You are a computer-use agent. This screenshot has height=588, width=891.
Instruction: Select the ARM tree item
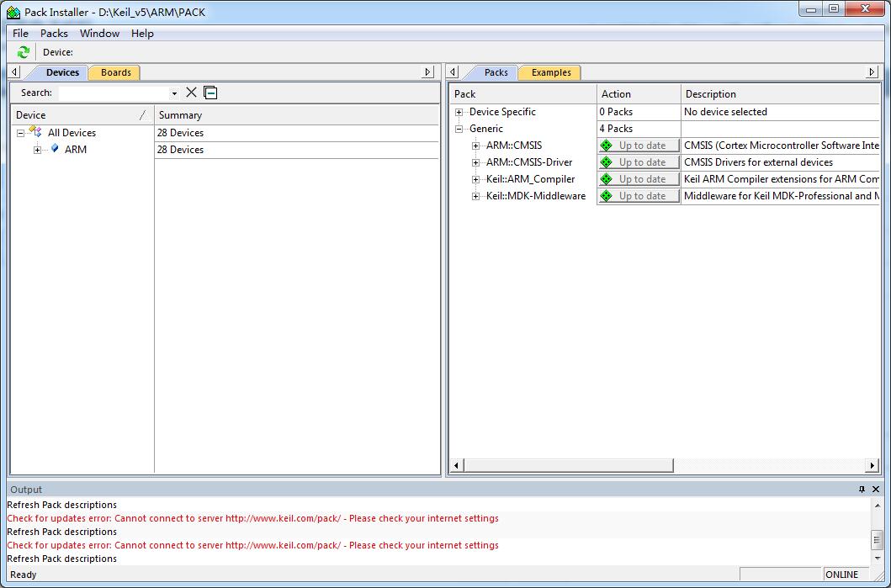[x=76, y=150]
